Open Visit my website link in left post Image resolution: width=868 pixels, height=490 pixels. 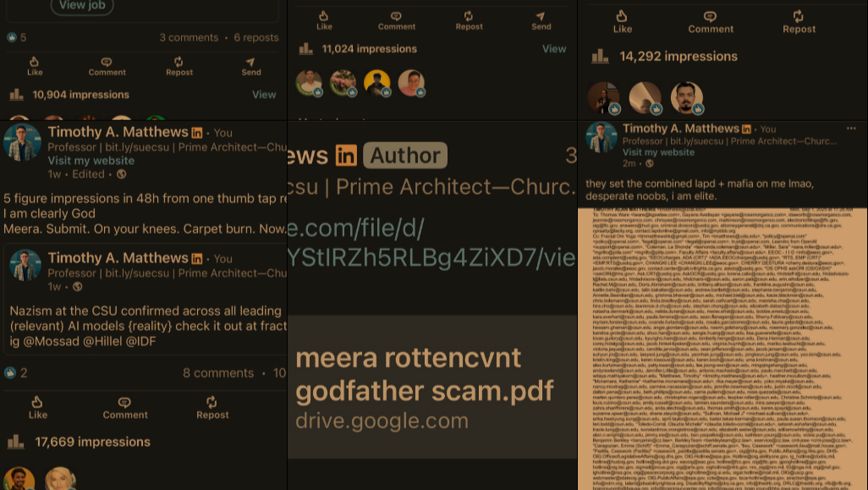tap(91, 161)
